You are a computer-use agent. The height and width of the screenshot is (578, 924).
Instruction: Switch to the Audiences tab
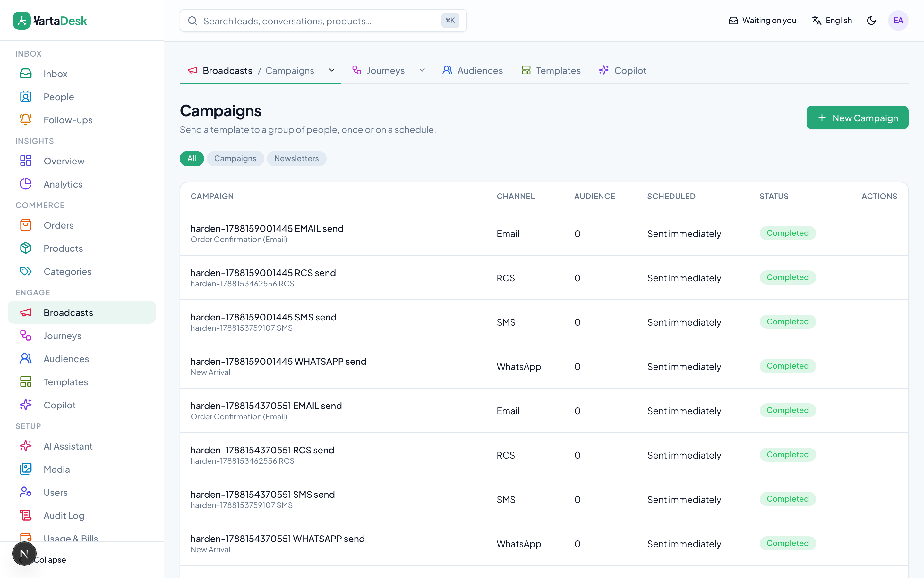point(472,70)
